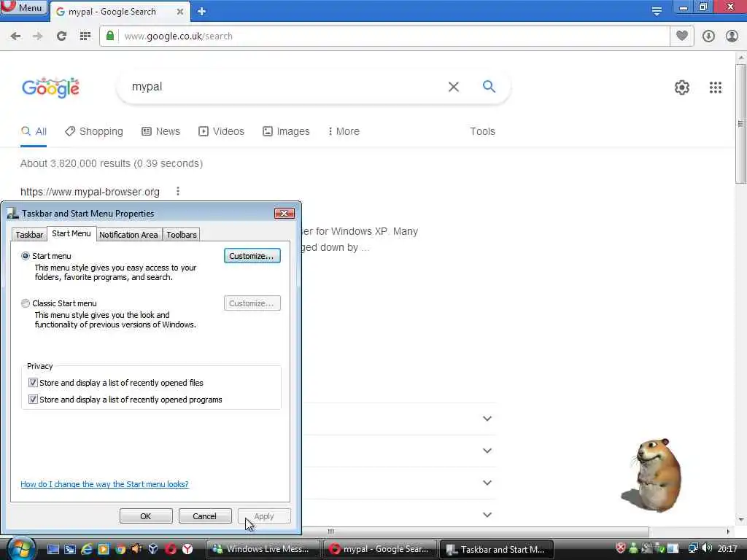747x560 pixels.
Task: Click Show Desktop in Quick Launch
Action: pos(53,549)
